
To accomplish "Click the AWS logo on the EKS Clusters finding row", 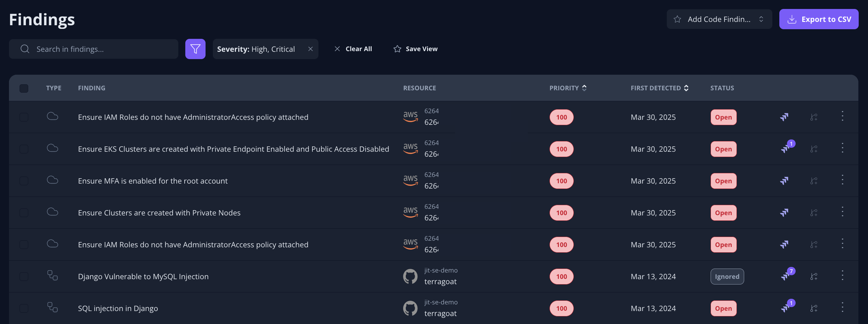I will point(410,148).
